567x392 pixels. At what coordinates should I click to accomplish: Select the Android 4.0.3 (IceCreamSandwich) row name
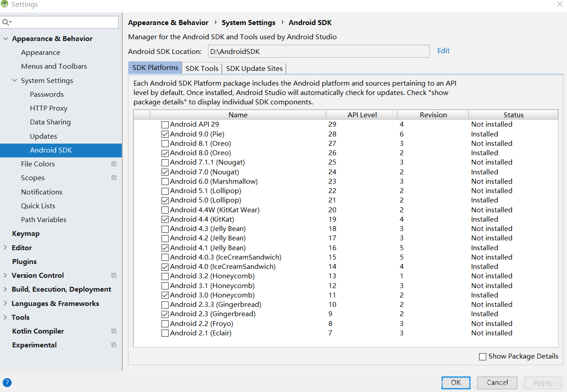[x=226, y=257]
